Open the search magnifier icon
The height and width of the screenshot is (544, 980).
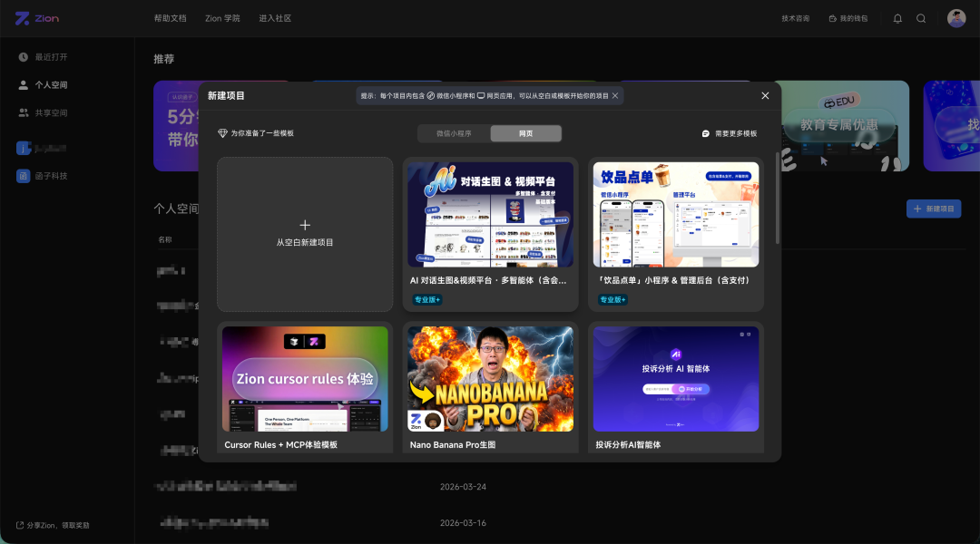(921, 19)
